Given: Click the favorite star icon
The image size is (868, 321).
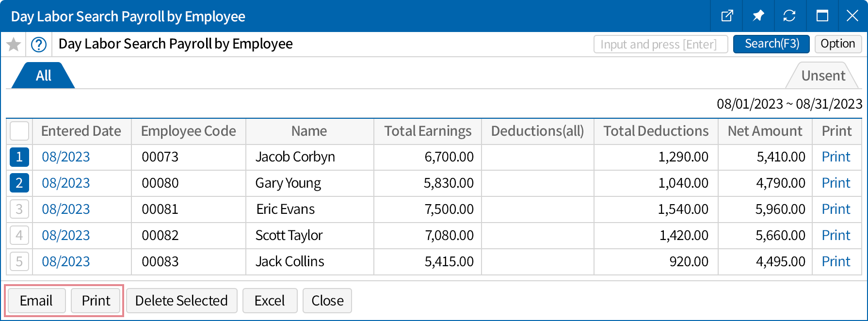Looking at the screenshot, I should coord(14,45).
